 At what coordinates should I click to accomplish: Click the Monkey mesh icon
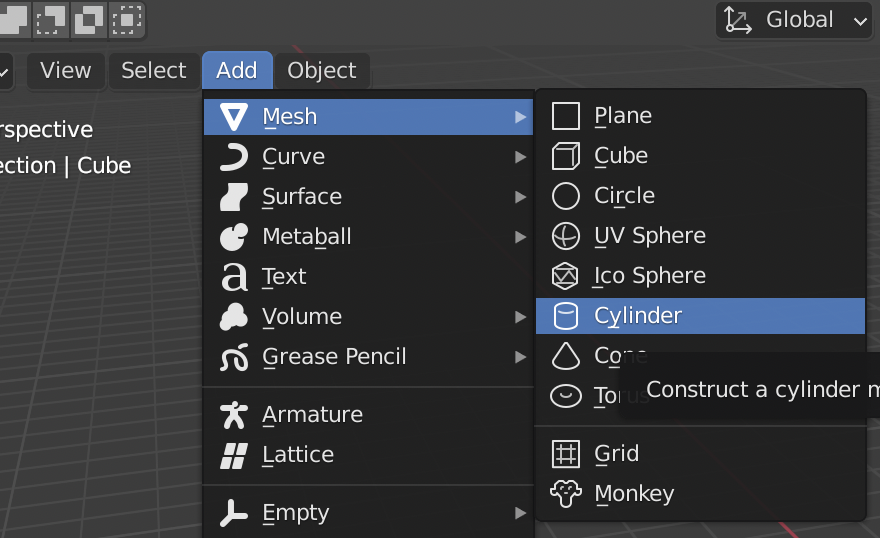tap(565, 494)
